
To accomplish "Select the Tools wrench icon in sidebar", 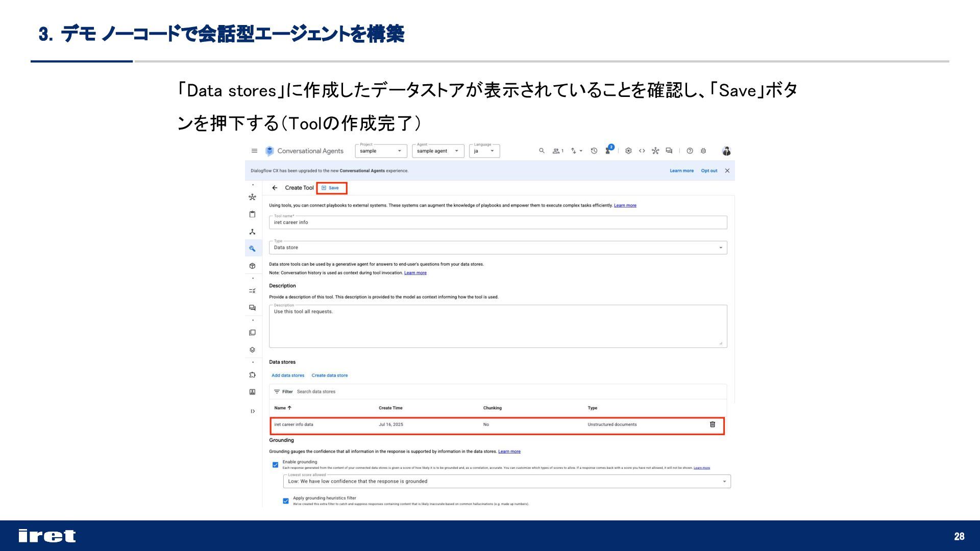I will [x=252, y=248].
